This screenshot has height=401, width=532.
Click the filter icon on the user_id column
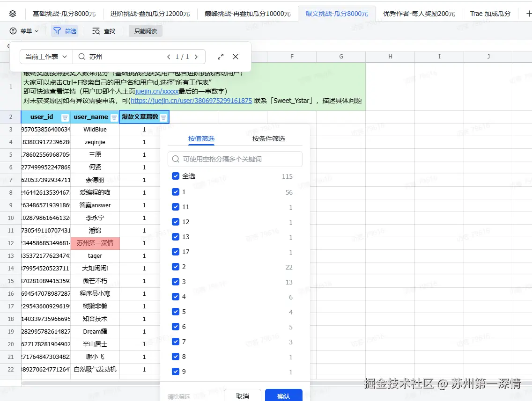pyautogui.click(x=64, y=117)
